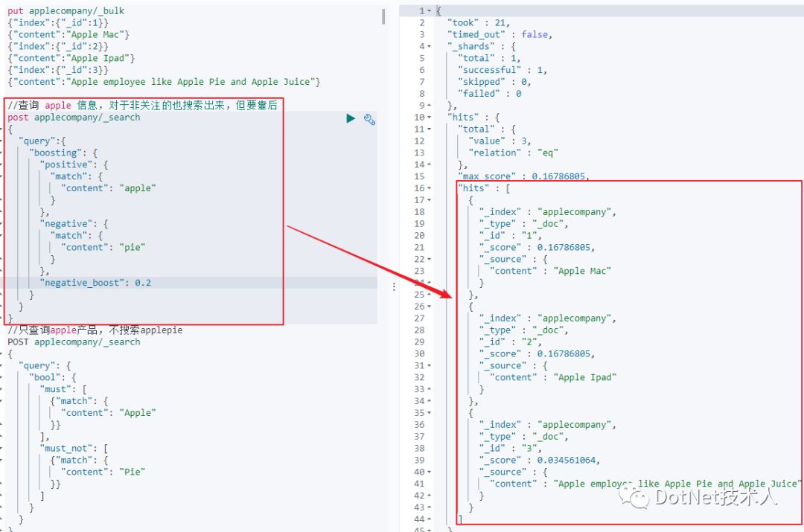804x532 pixels.
Task: Click fold marker at response line 9
Action: coord(430,106)
